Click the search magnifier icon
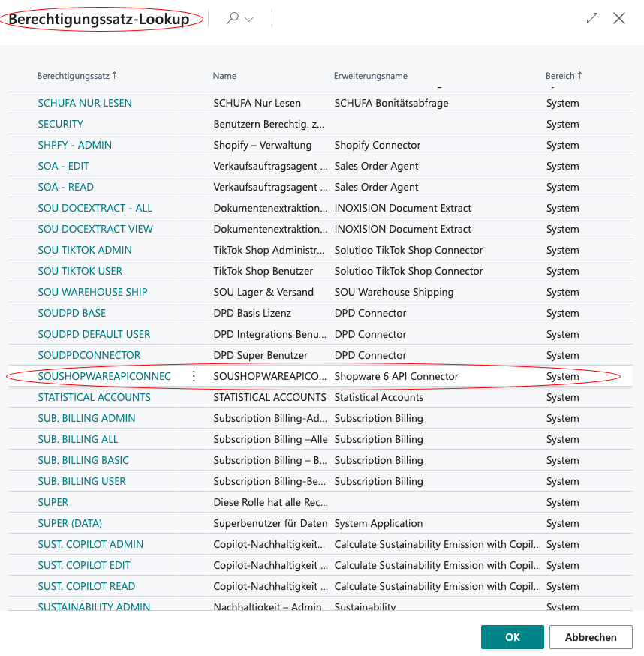Image resolution: width=644 pixels, height=656 pixels. click(232, 18)
